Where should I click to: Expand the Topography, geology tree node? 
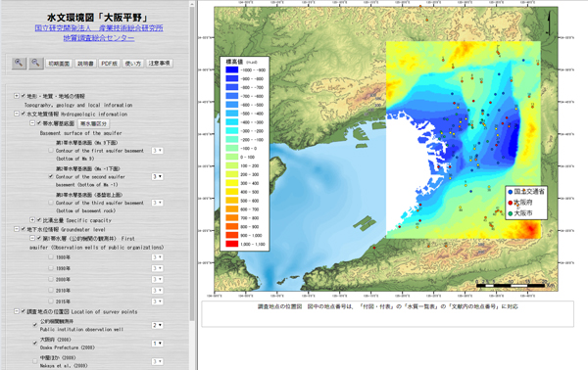[17, 96]
